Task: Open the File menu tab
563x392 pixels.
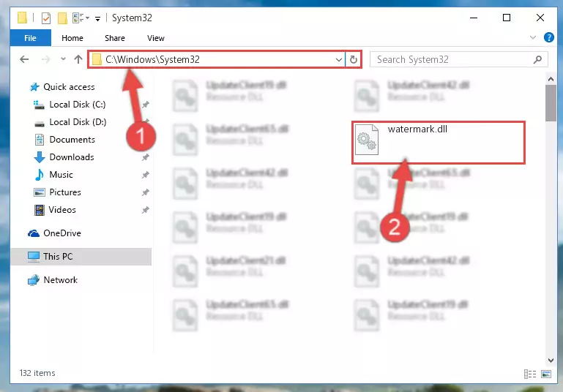Action: (30, 38)
